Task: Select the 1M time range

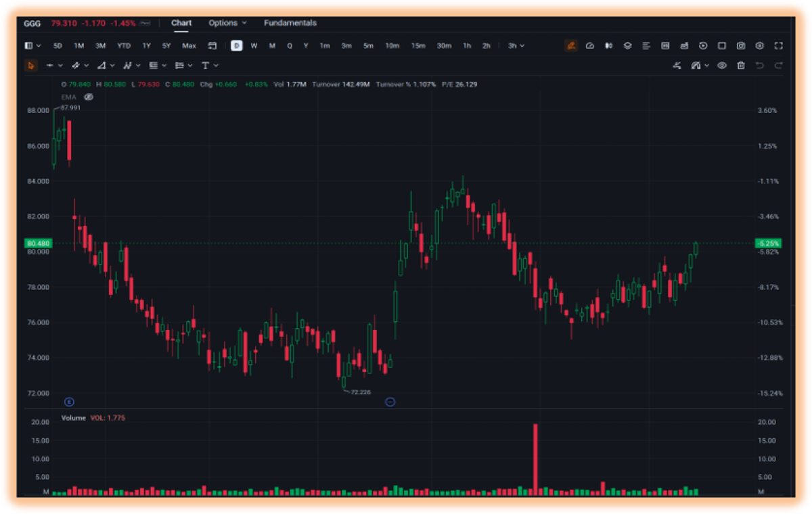Action: pos(79,46)
